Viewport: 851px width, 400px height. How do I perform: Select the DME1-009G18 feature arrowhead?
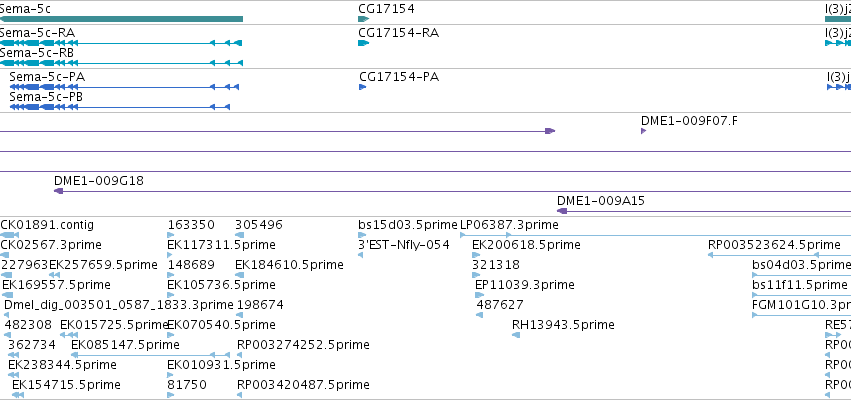[59, 191]
